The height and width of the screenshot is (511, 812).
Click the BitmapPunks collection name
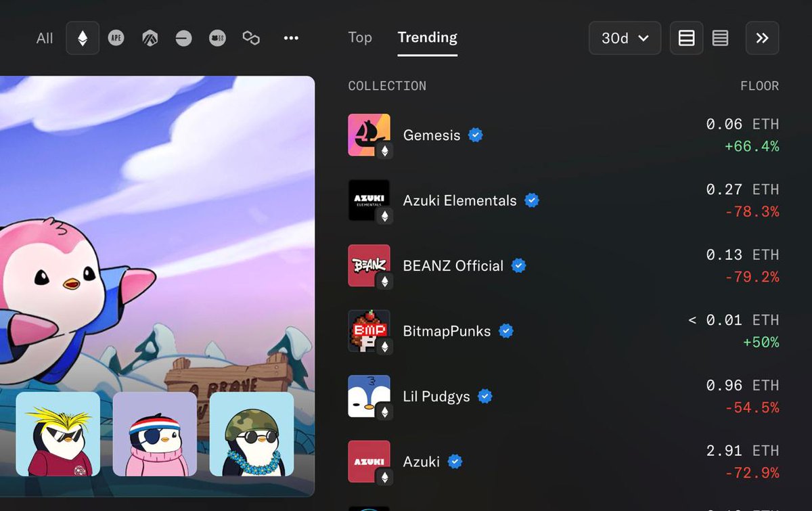[x=447, y=331]
